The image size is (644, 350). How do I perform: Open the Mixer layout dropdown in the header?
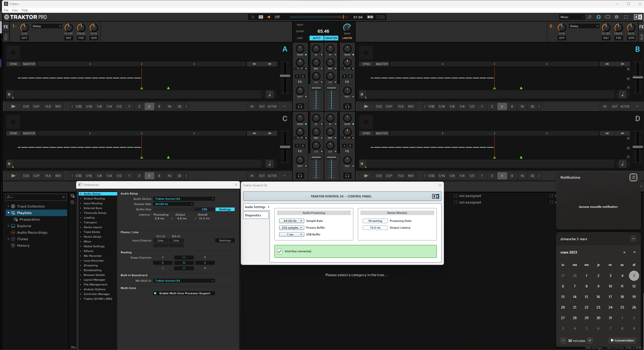pos(572,17)
